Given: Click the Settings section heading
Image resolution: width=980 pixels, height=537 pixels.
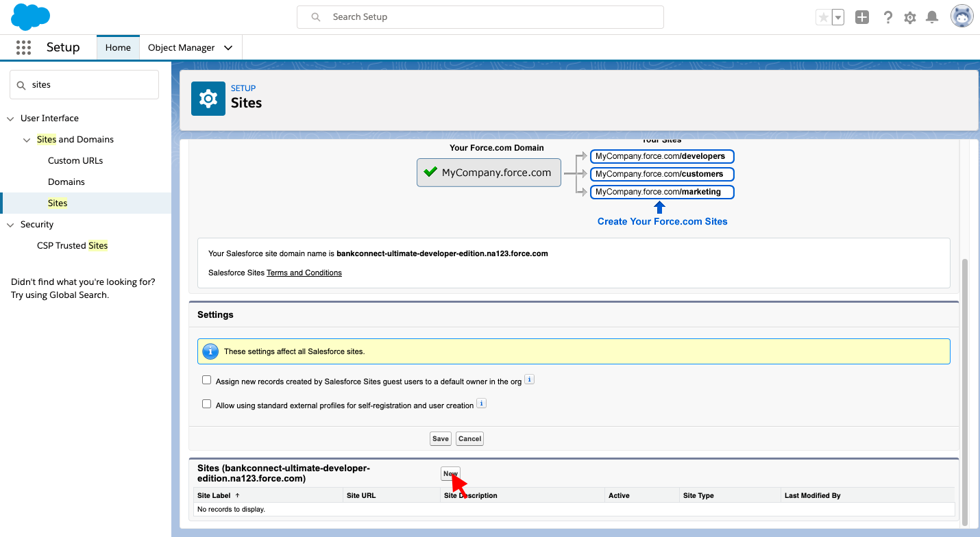Looking at the screenshot, I should coord(215,315).
